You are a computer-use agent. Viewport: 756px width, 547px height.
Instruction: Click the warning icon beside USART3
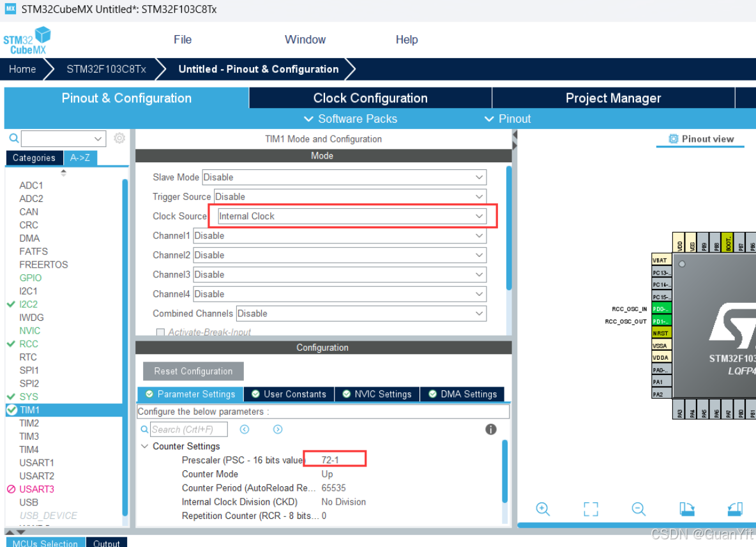point(11,489)
